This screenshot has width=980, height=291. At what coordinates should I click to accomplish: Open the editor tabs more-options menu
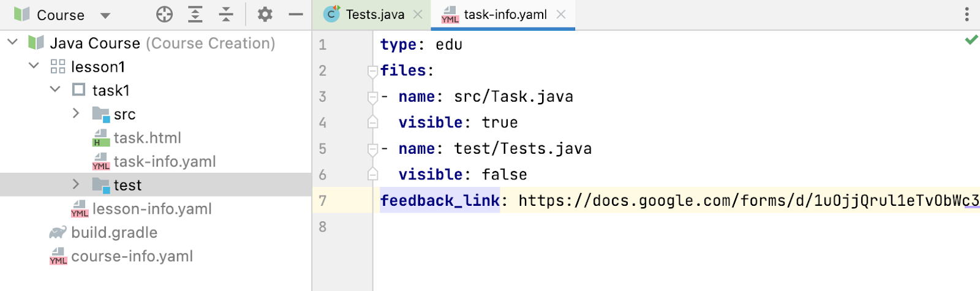coord(967,14)
